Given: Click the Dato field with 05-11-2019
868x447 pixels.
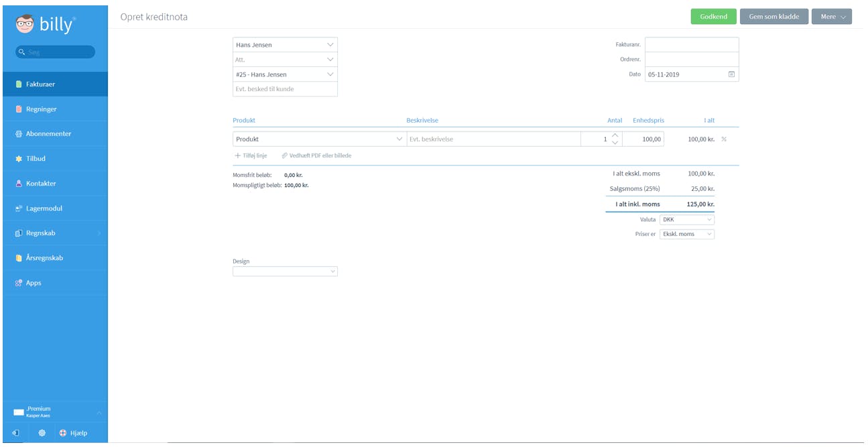Looking at the screenshot, I should click(692, 74).
